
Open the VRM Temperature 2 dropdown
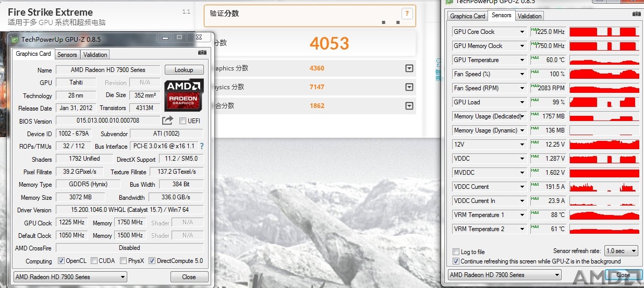tap(522, 229)
